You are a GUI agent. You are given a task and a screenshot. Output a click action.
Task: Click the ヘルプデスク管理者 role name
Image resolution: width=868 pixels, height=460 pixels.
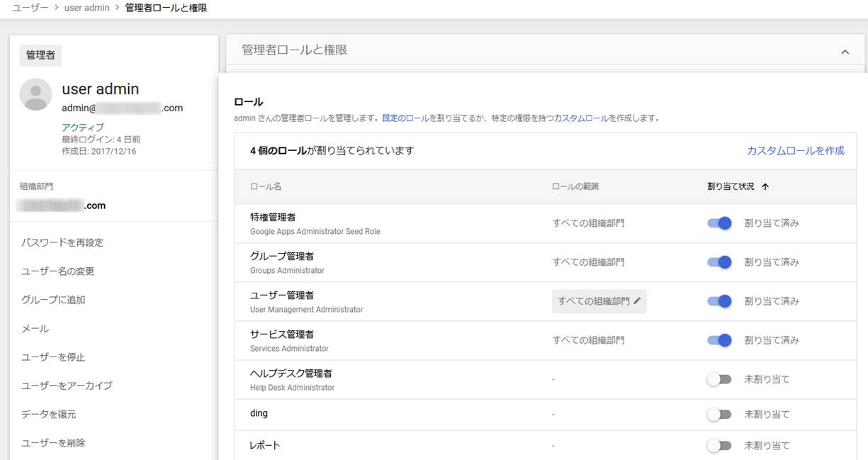291,373
